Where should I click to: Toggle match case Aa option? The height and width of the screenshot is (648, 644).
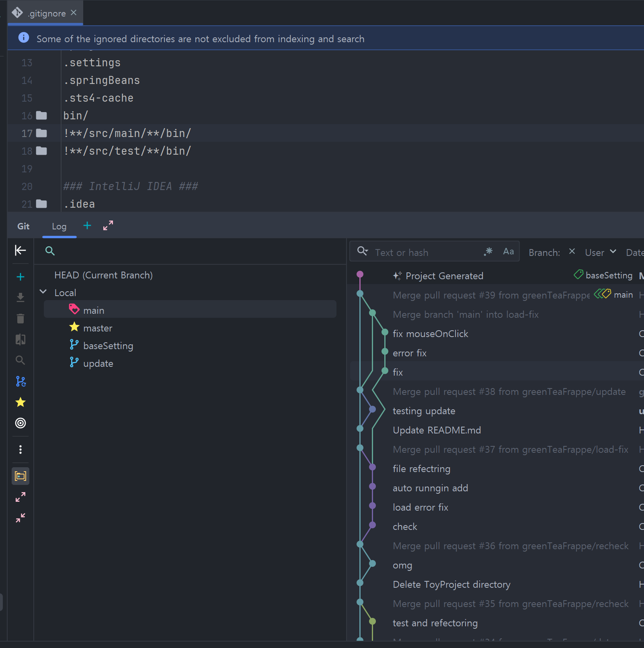[x=509, y=251]
